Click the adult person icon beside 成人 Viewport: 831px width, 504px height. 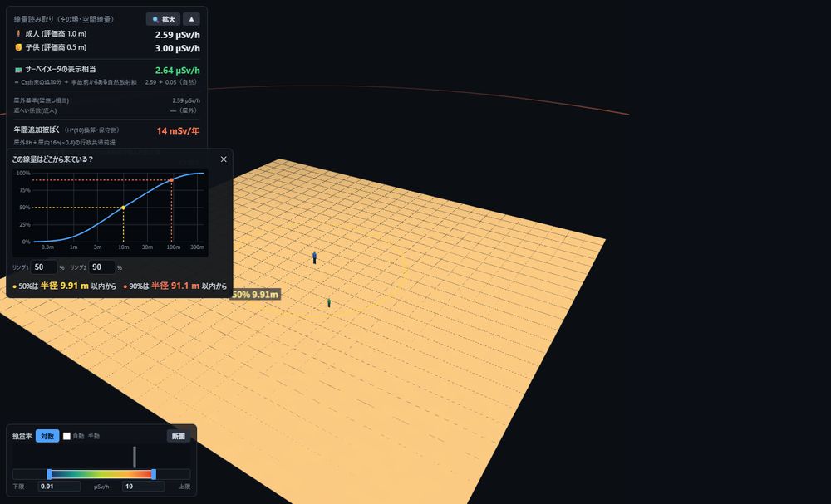(18, 34)
